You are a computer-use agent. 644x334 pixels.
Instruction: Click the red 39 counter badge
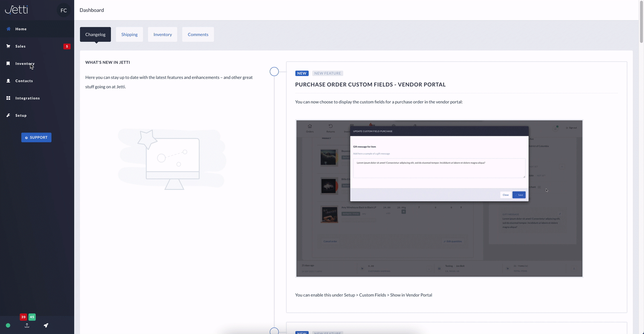point(23,317)
